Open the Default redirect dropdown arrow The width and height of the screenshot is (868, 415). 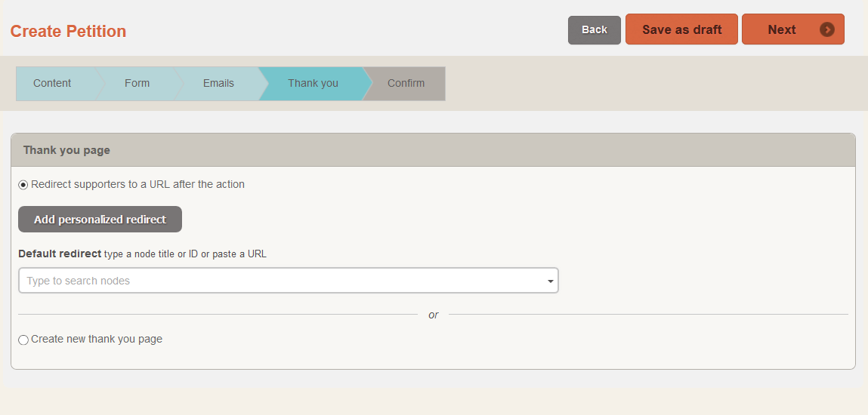click(x=550, y=281)
